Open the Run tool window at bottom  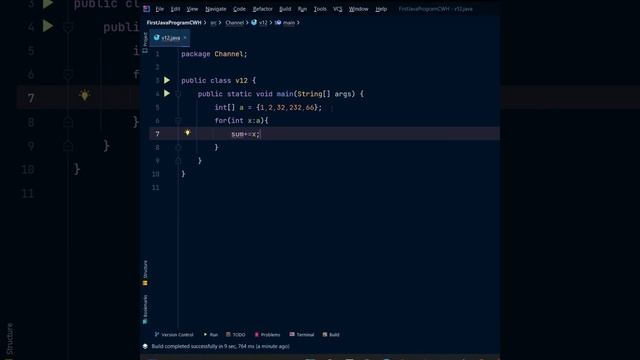tap(211, 335)
